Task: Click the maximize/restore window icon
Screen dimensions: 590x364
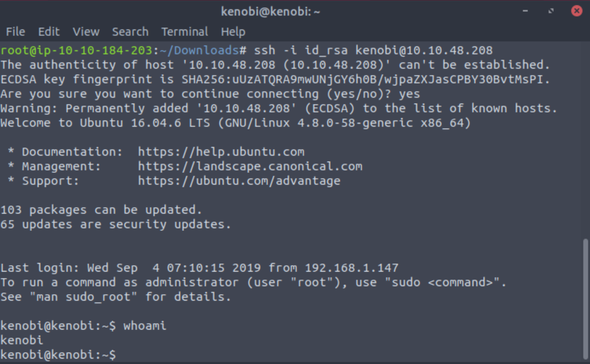Action: pyautogui.click(x=551, y=11)
